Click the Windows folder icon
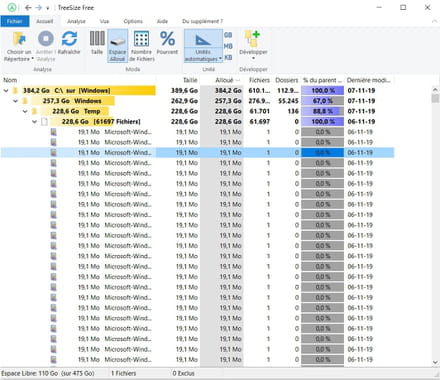The image size is (440, 380). pos(25,101)
